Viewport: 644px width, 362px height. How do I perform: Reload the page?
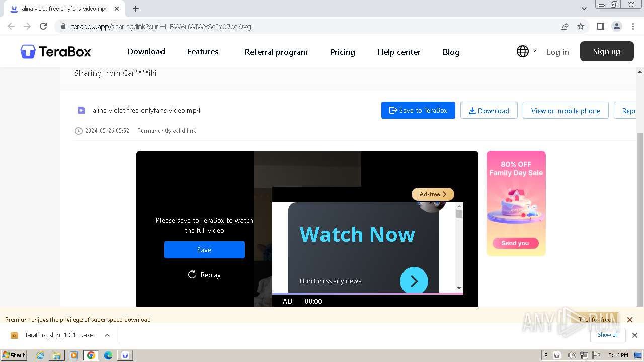[43, 26]
